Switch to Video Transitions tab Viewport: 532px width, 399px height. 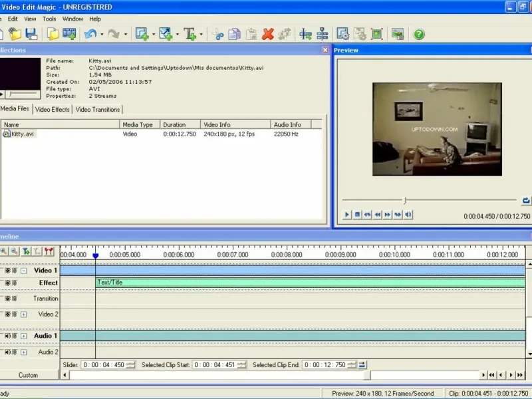tap(98, 110)
